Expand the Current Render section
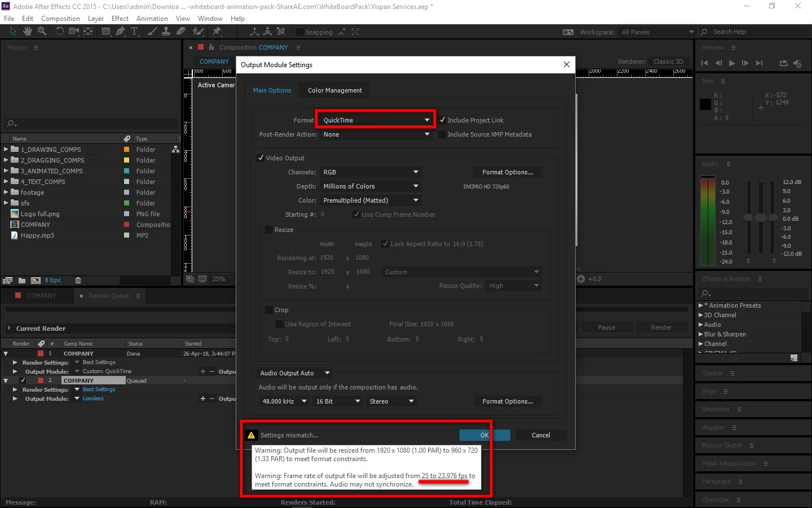Viewport: 812px width, 508px height. (9, 328)
